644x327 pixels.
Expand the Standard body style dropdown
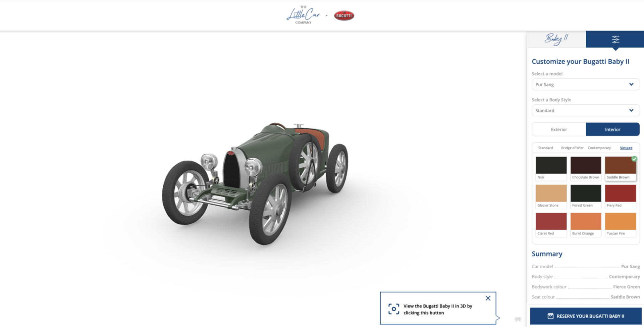[x=585, y=110]
